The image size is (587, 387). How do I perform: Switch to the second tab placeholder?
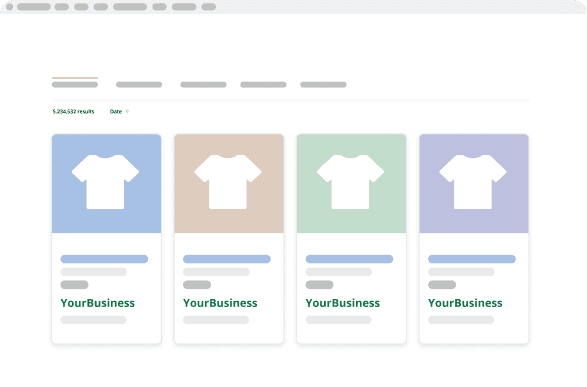pos(139,85)
